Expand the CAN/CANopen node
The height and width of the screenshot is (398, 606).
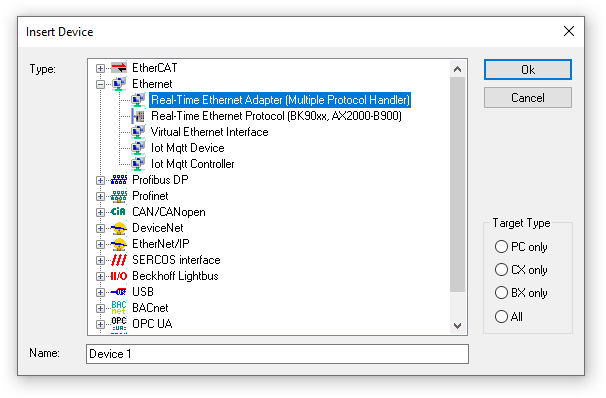(x=100, y=212)
